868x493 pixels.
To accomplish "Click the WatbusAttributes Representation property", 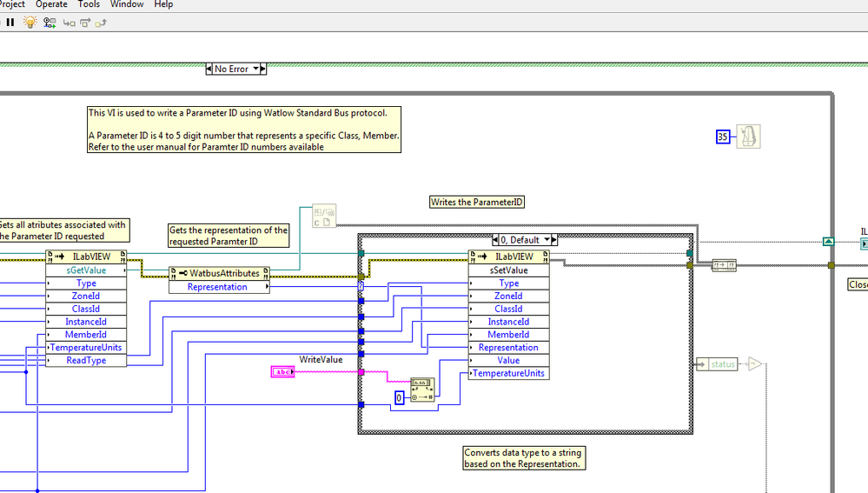I will pyautogui.click(x=219, y=287).
